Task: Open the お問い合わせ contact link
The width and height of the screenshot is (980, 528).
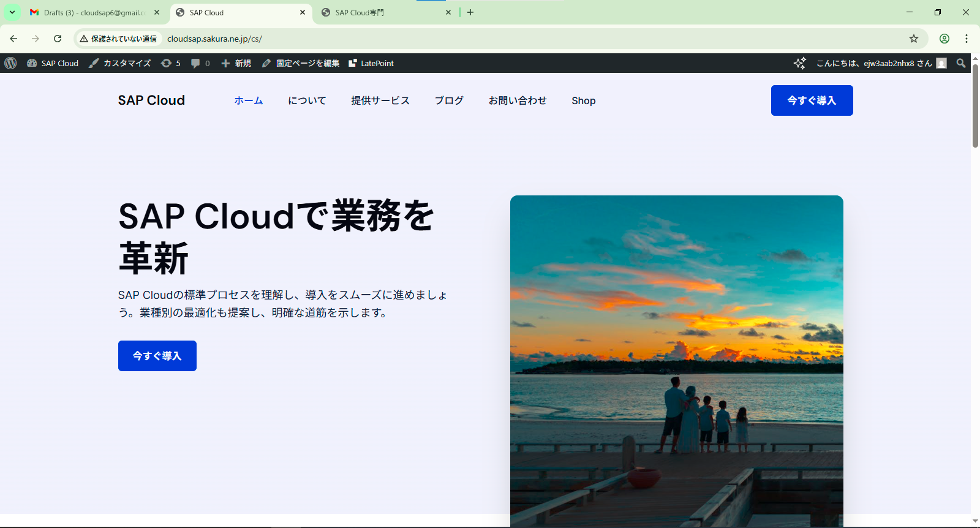Action: click(518, 100)
